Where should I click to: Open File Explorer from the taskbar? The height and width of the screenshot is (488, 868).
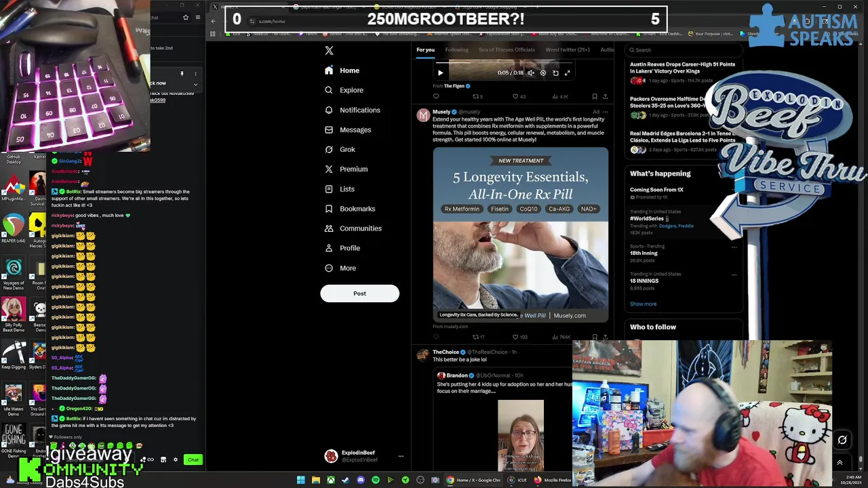(315, 480)
